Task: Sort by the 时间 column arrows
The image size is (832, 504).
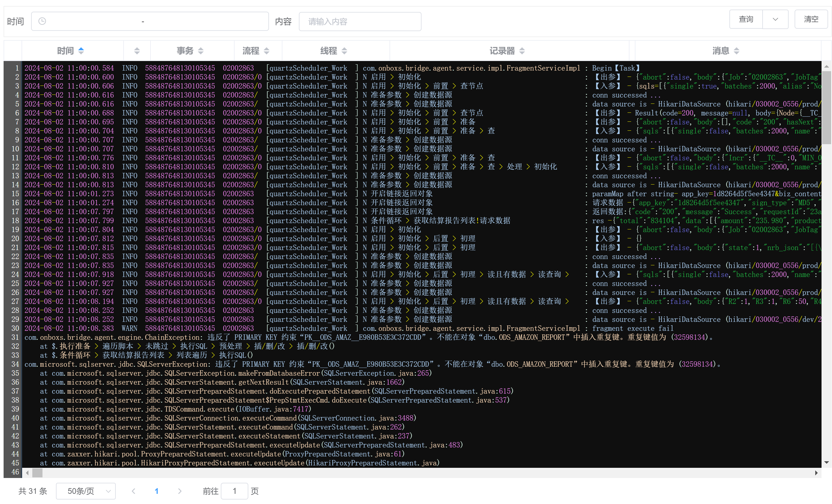Action: pos(81,51)
